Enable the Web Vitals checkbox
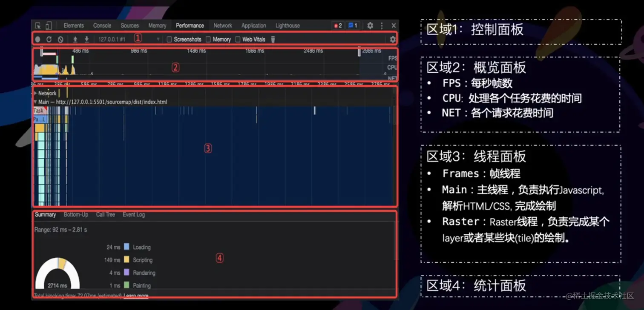Image resolution: width=644 pixels, height=310 pixels. tap(238, 39)
